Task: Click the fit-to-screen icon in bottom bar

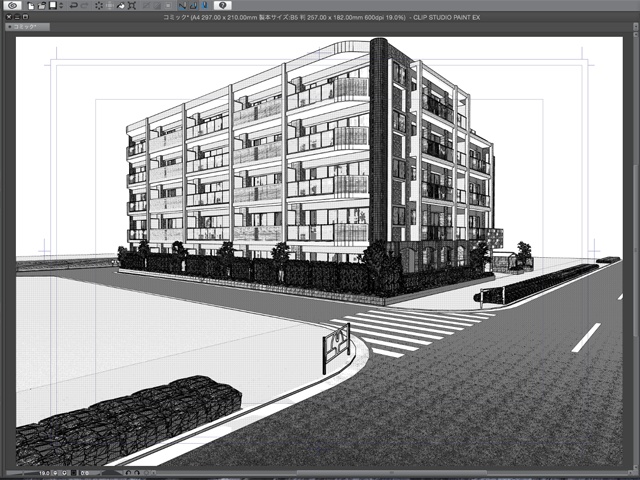Action: click(73, 473)
